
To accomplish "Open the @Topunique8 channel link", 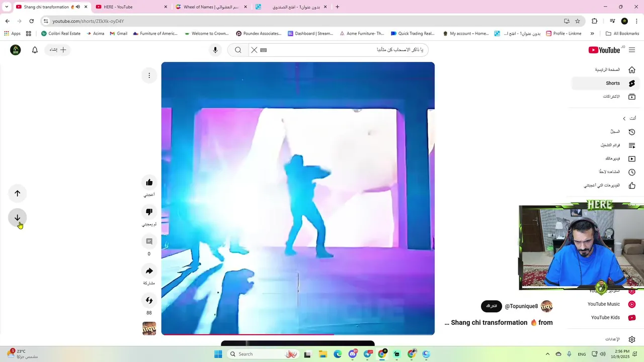I will (521, 306).
